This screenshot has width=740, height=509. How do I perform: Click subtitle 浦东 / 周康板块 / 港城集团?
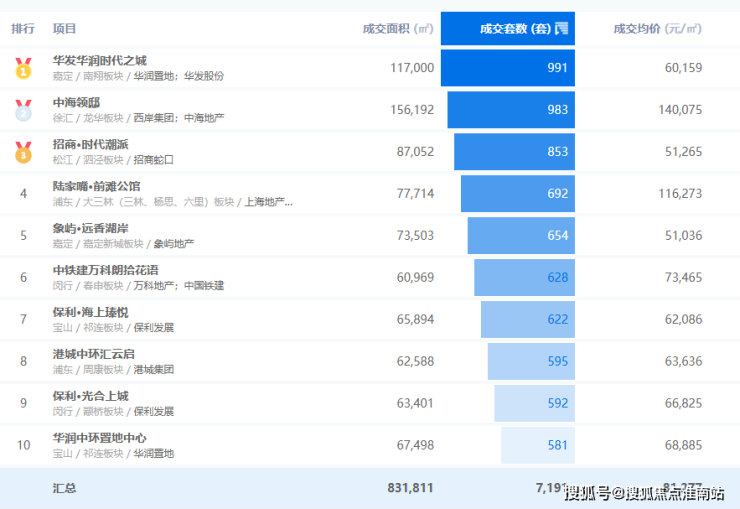pos(113,370)
